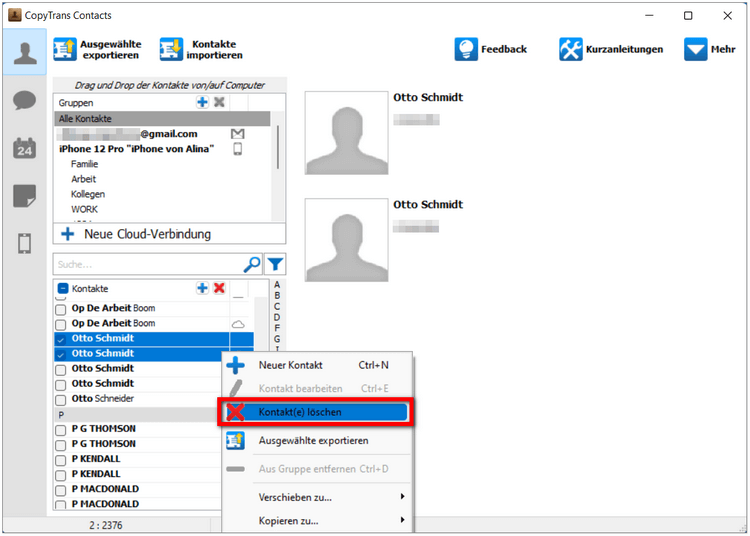Choose Neuer Kontakt from context menu
This screenshot has width=750, height=536.
[x=316, y=365]
